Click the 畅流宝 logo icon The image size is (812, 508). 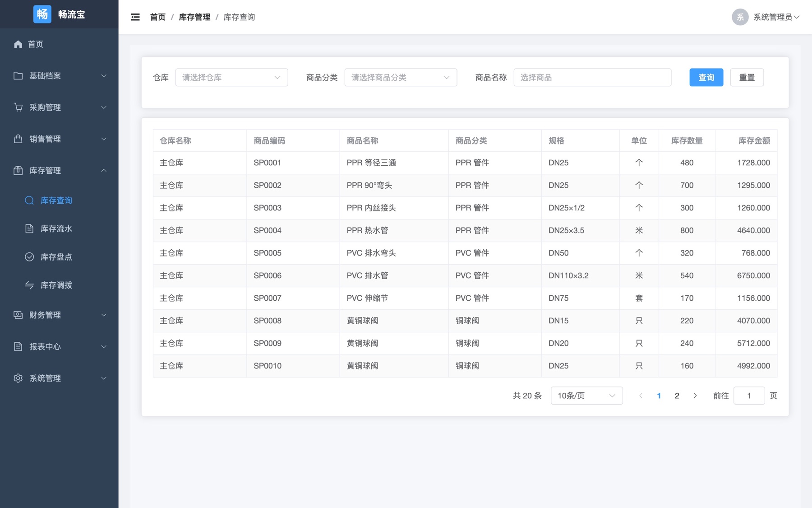click(42, 14)
